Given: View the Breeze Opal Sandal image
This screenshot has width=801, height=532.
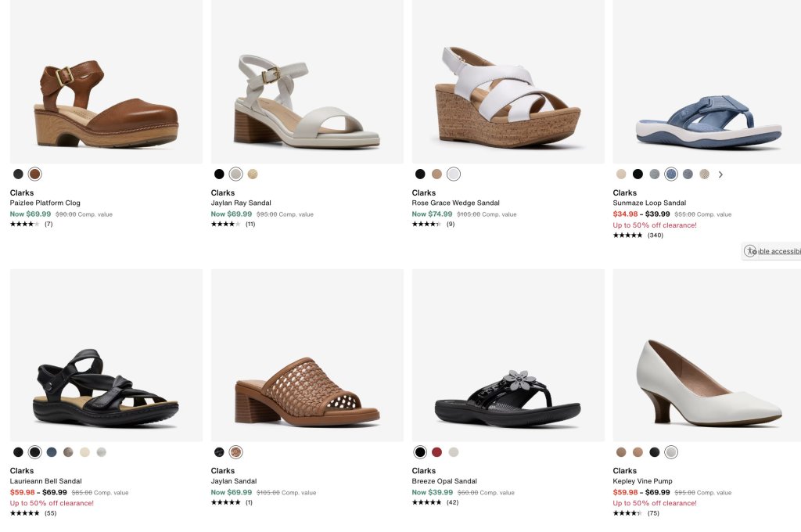Looking at the screenshot, I should [x=508, y=355].
